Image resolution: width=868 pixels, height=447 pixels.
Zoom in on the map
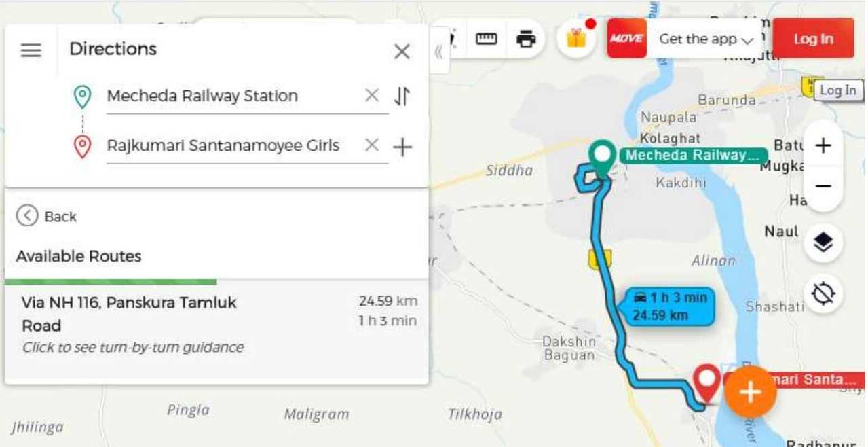pyautogui.click(x=823, y=145)
